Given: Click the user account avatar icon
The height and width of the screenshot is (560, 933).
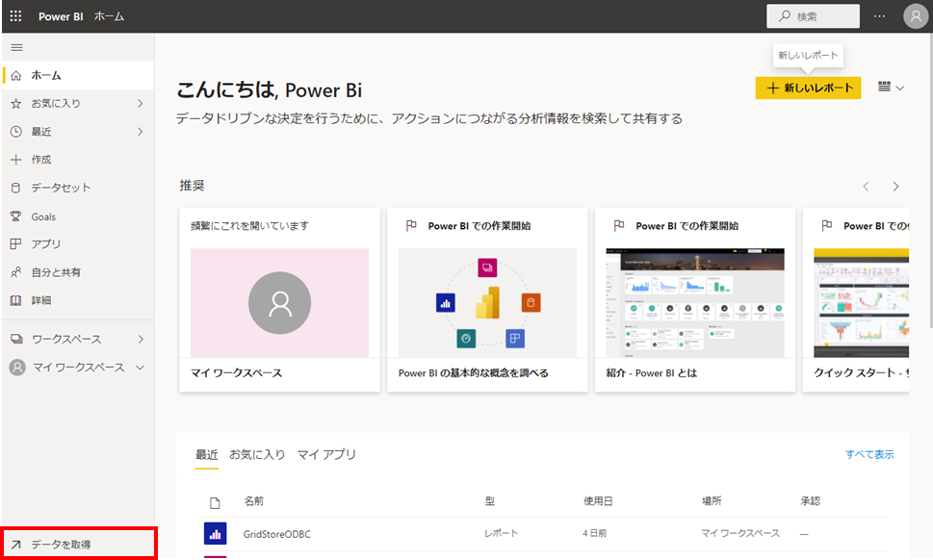Looking at the screenshot, I should point(915,16).
